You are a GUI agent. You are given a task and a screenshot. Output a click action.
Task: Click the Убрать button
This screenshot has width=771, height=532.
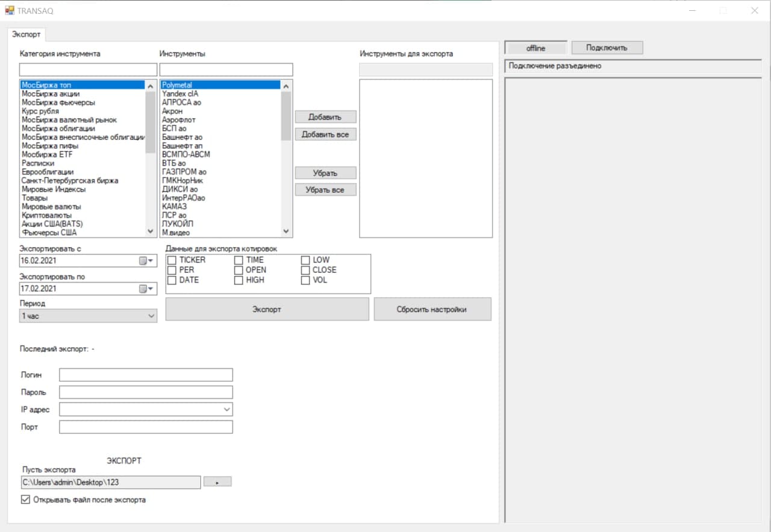pos(325,173)
